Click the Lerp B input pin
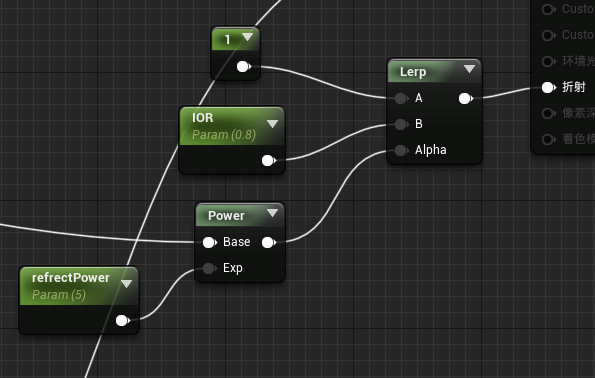The height and width of the screenshot is (378, 595). click(401, 124)
